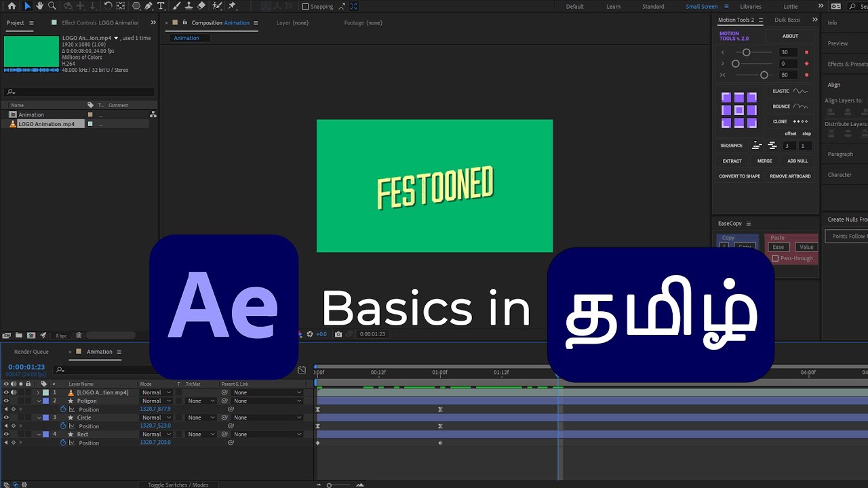This screenshot has width=868, height=488.
Task: Open the Rect Position graph editor icon
Action: [x=72, y=443]
